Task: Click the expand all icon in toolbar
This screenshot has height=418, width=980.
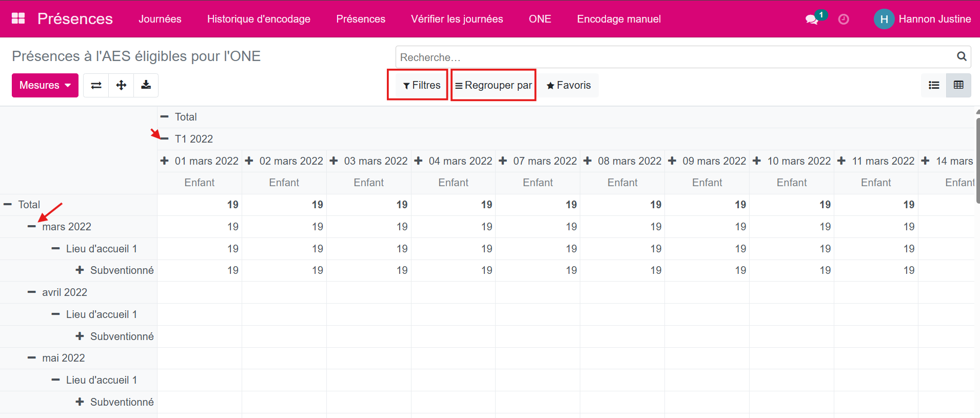Action: point(121,85)
